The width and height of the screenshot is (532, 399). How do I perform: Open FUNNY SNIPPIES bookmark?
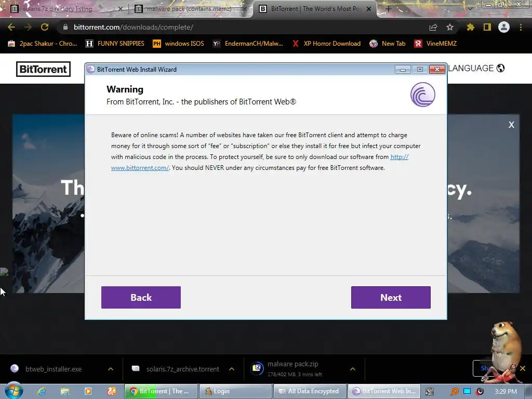(x=115, y=44)
